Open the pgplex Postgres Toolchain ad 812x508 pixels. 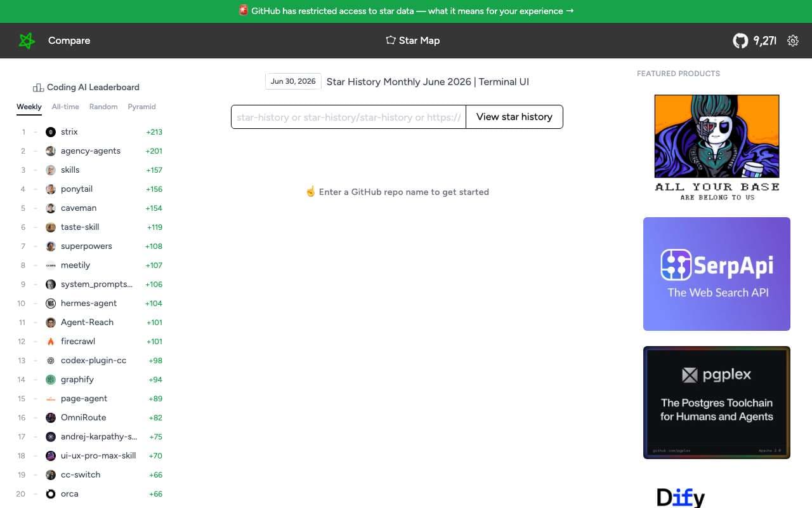pos(717,403)
